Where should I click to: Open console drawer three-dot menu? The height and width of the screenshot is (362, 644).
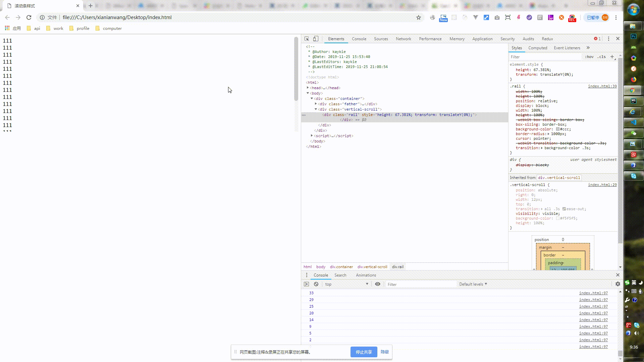tap(306, 275)
